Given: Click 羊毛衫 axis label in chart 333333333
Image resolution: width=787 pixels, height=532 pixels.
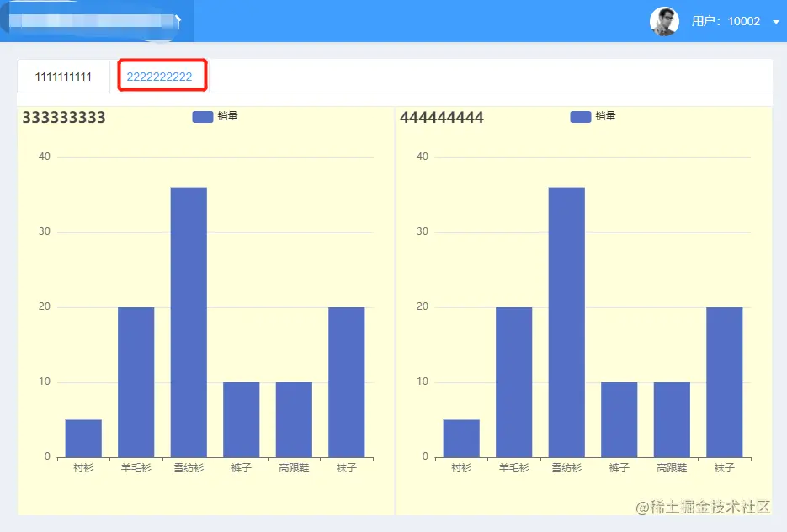Looking at the screenshot, I should [x=136, y=468].
